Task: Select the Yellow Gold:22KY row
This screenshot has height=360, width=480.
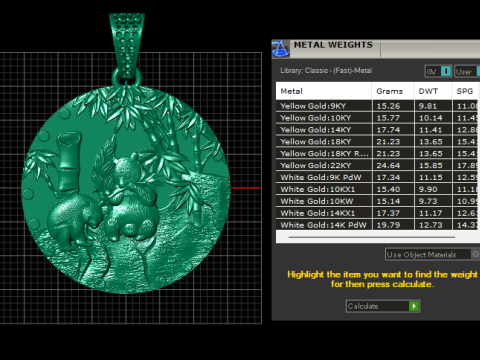Action: (x=377, y=166)
